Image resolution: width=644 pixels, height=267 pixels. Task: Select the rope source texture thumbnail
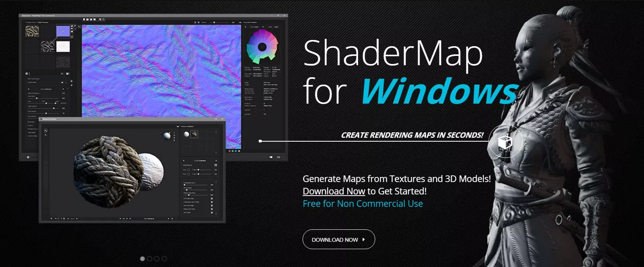[32, 31]
